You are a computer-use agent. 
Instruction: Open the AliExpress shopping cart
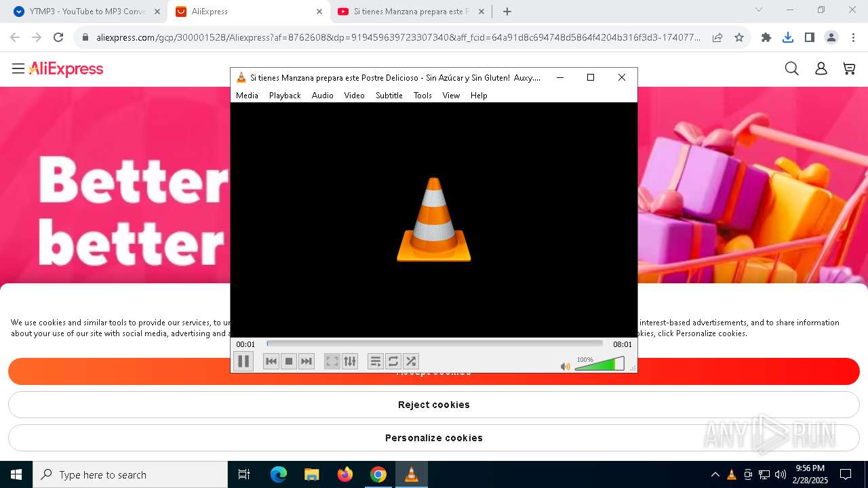click(849, 68)
